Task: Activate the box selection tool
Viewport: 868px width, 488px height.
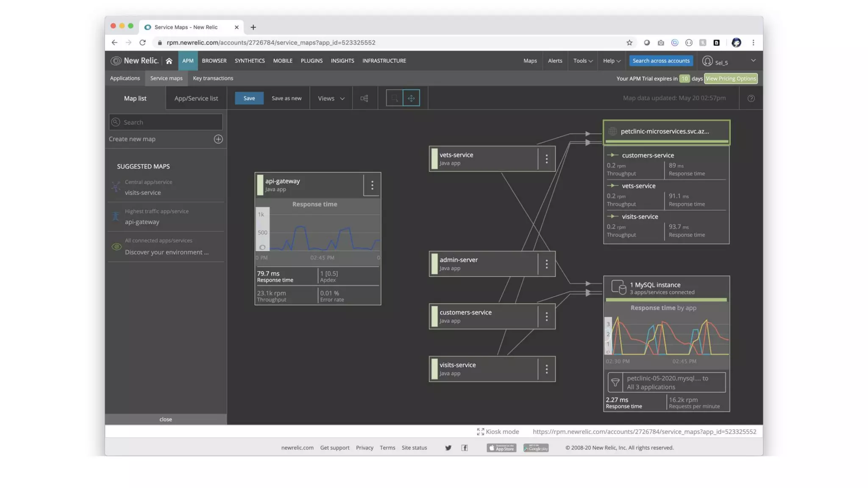Action: coord(394,98)
